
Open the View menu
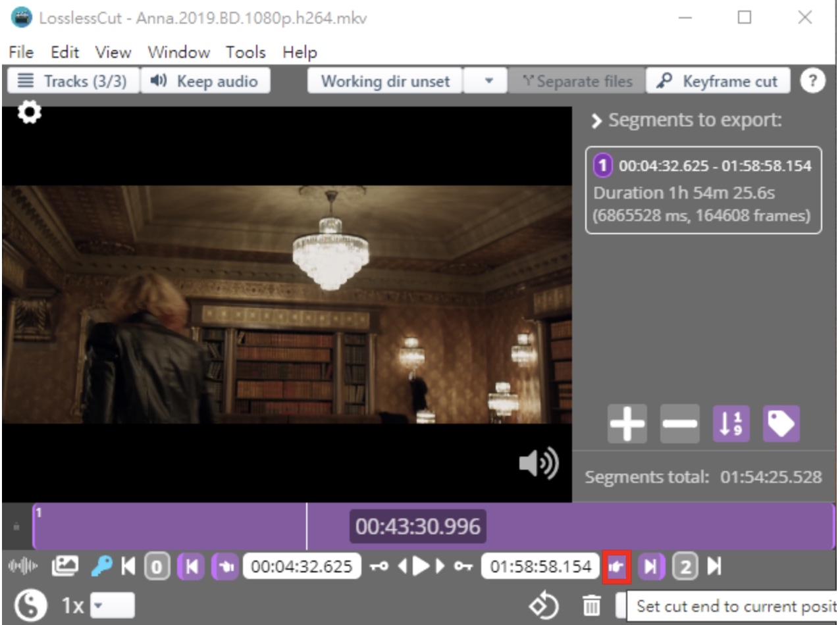click(x=113, y=52)
